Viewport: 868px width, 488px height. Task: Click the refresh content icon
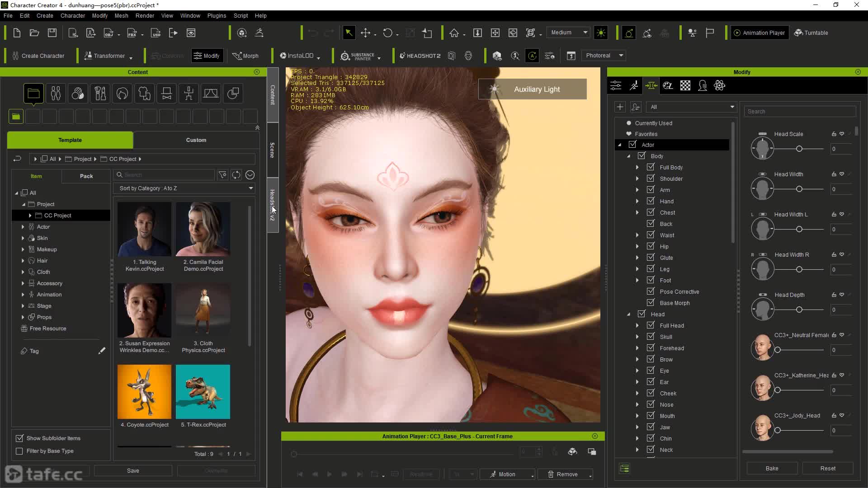point(236,175)
